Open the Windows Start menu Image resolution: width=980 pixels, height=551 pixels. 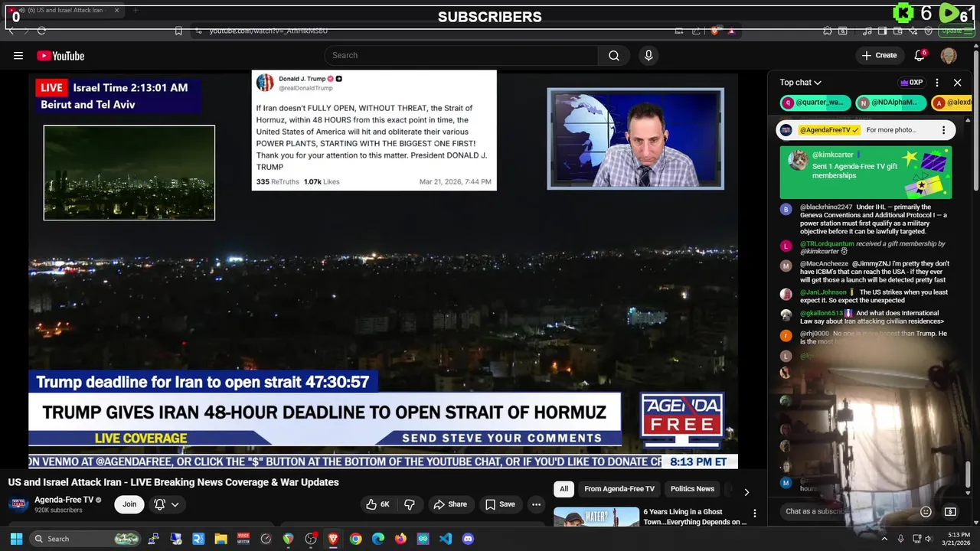click(x=16, y=539)
